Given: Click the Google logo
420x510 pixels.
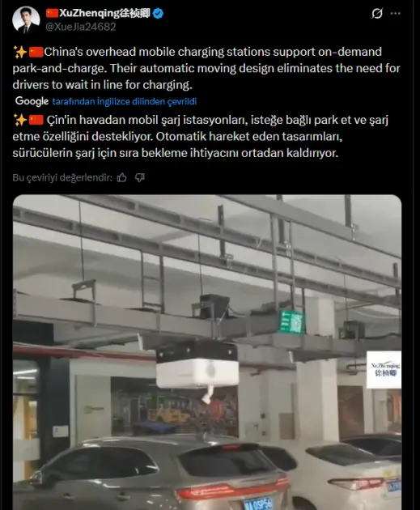Looking at the screenshot, I should 32,101.
